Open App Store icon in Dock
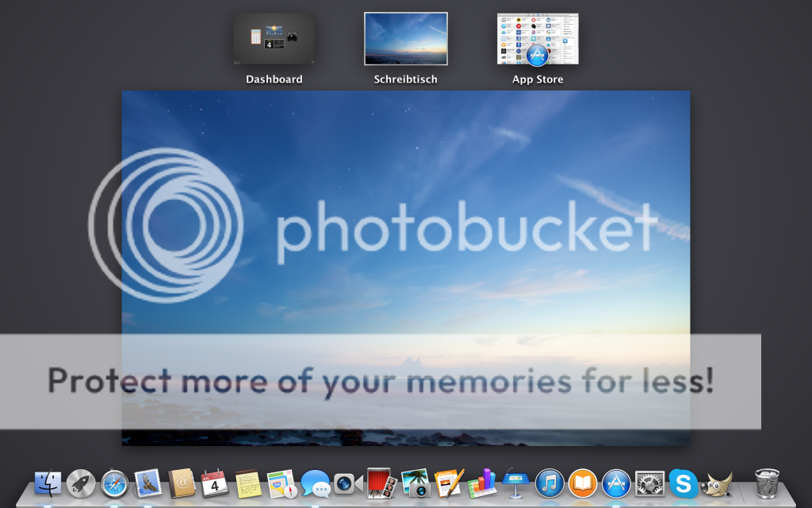 pyautogui.click(x=616, y=483)
